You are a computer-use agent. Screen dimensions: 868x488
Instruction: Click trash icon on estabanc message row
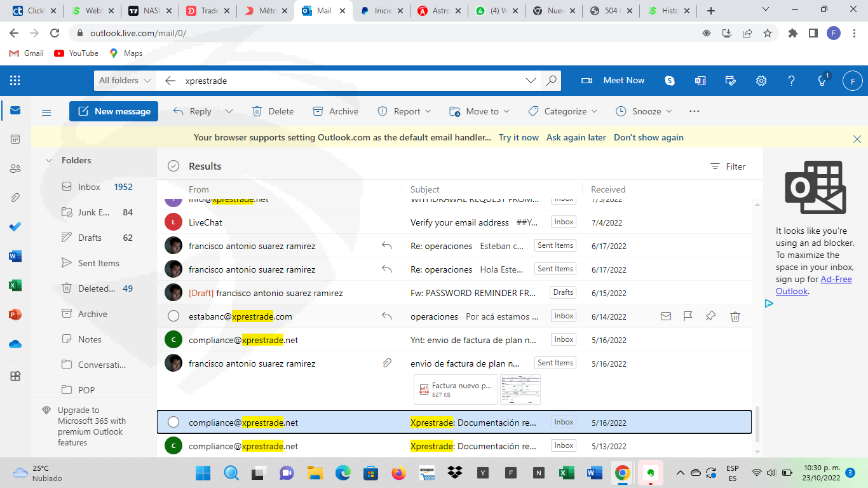tap(735, 316)
